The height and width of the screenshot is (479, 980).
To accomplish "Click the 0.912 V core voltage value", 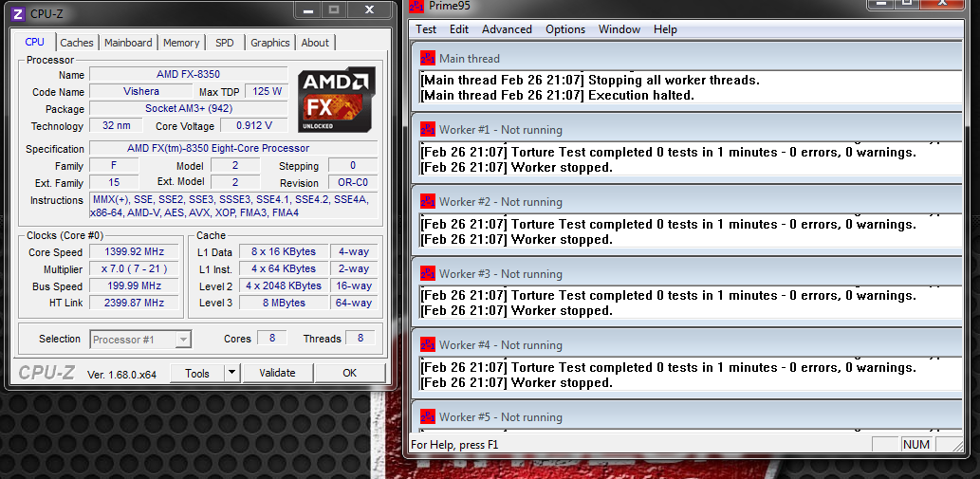I will point(253,125).
